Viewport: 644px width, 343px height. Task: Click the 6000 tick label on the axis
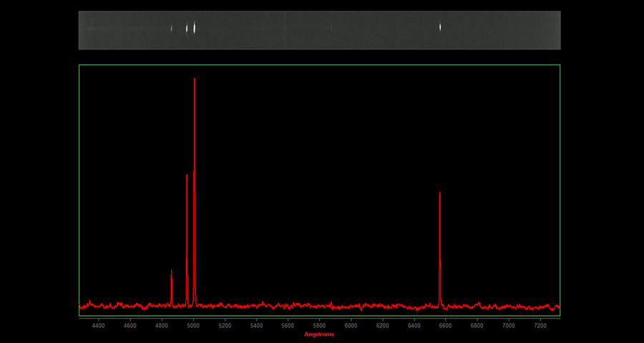351,325
